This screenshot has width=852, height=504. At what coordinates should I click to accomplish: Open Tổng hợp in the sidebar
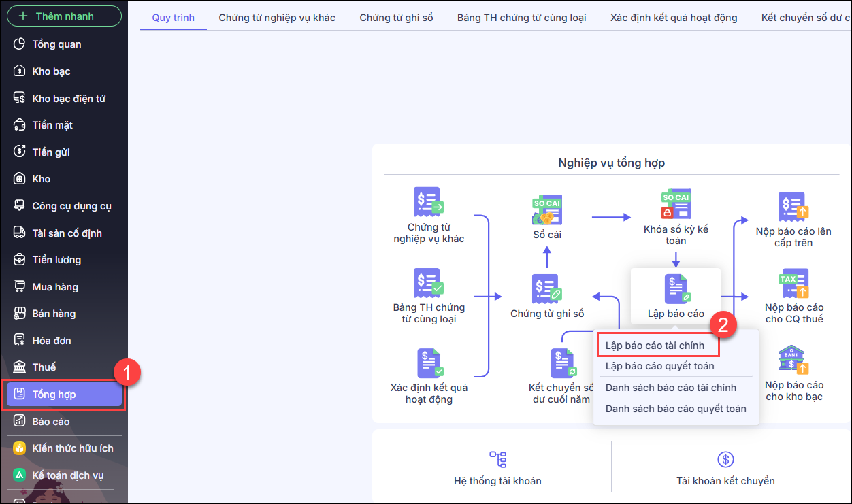pos(64,394)
